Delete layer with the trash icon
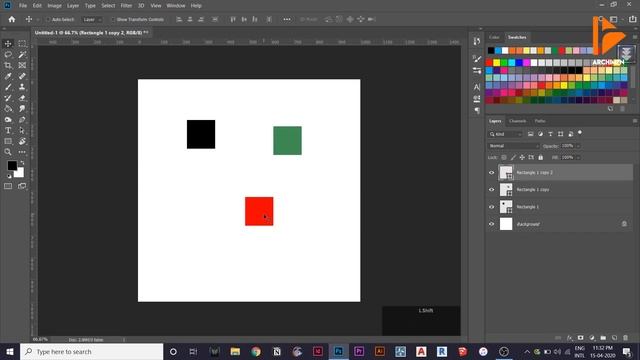This screenshot has height=360, width=640. 625,338
